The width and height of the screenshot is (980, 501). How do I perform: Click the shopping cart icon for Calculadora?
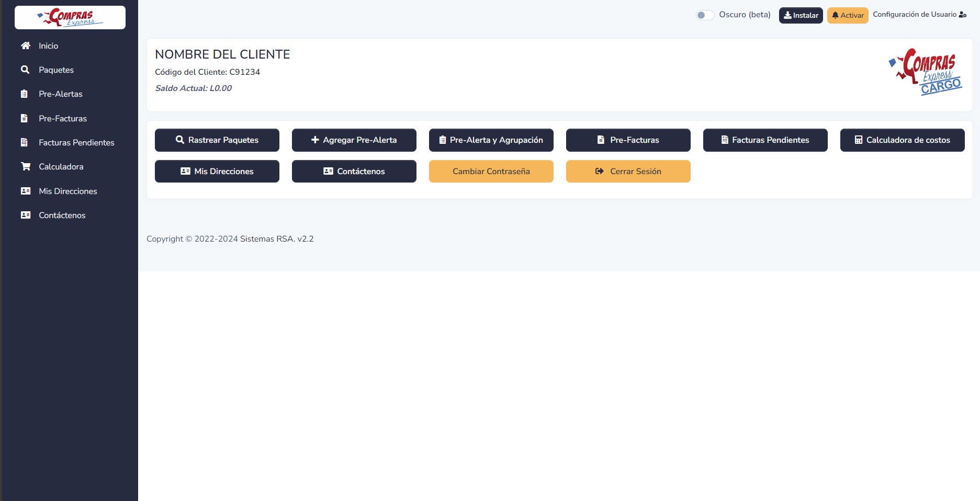click(x=25, y=166)
